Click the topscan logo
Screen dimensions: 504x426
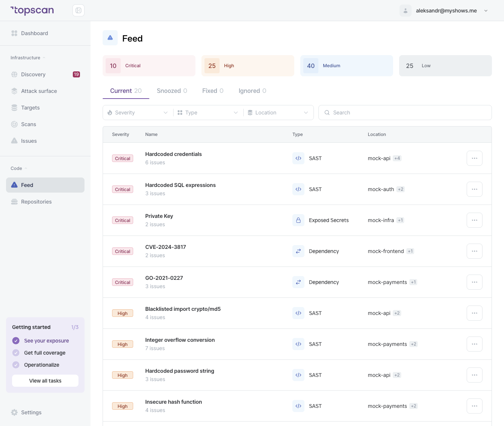(x=32, y=11)
